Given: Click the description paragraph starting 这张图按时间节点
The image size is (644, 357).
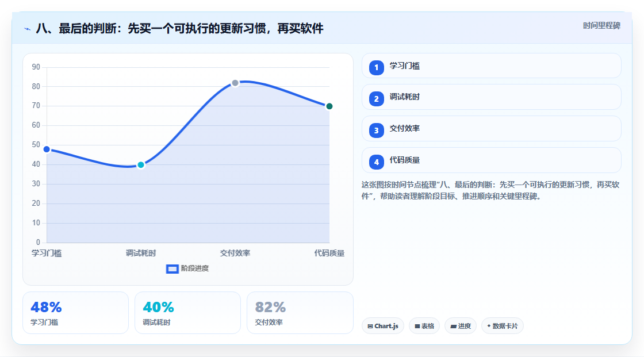Looking at the screenshot, I should pyautogui.click(x=490, y=190).
